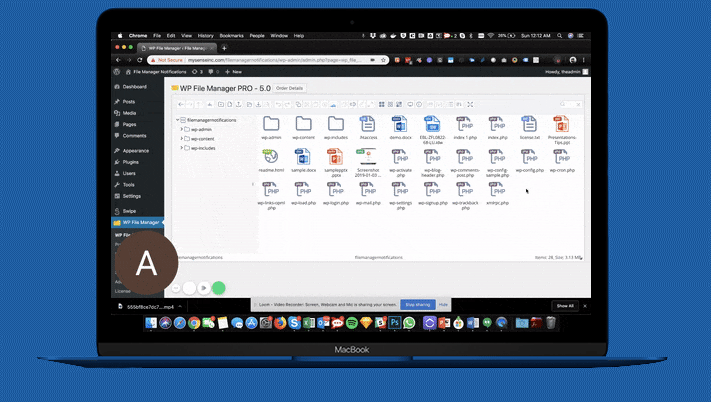
Task: Click the New folder toolbar icon
Action: tap(221, 104)
